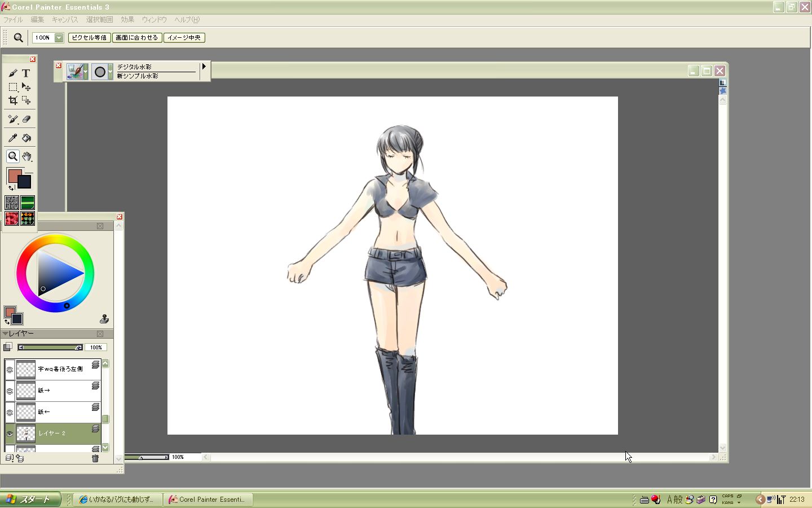Image resolution: width=812 pixels, height=508 pixels.
Task: Select the Hand grabber tool
Action: point(27,156)
